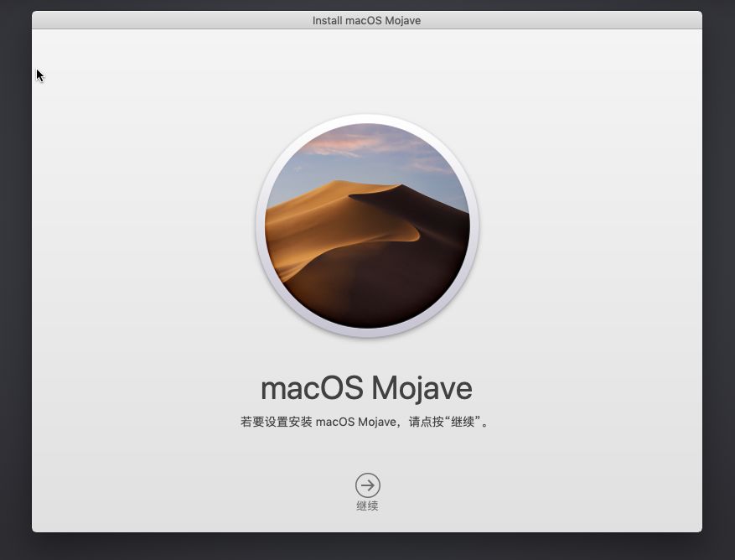Click the 请点按 text in the instruction
735x560 pixels.
[x=426, y=422]
